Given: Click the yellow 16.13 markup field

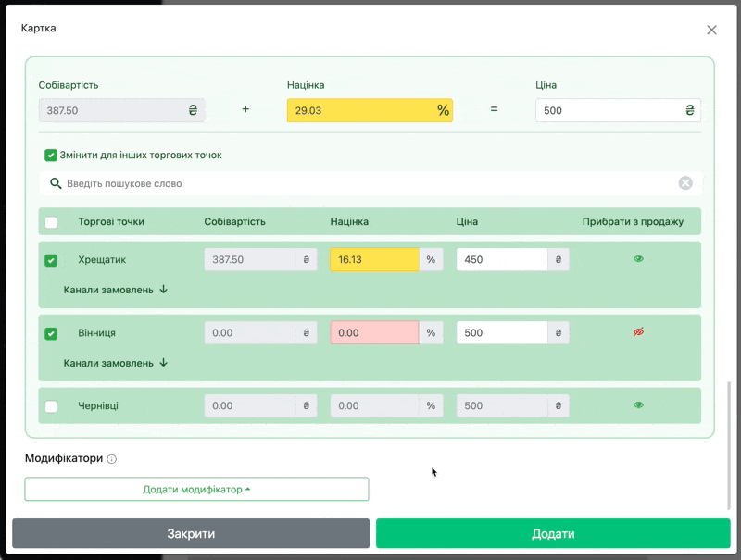Looking at the screenshot, I should pos(374,259).
